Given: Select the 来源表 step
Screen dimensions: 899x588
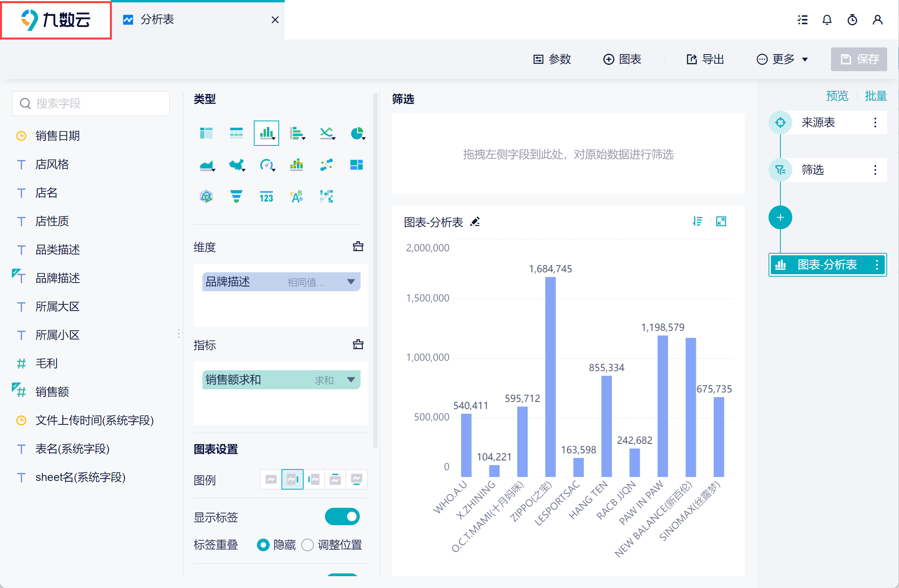Looking at the screenshot, I should pos(828,122).
